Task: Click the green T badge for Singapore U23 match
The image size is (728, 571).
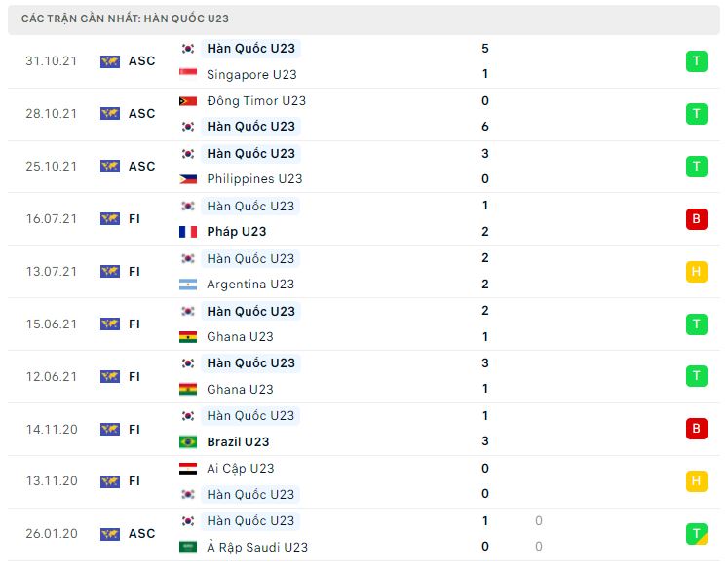Action: click(696, 61)
